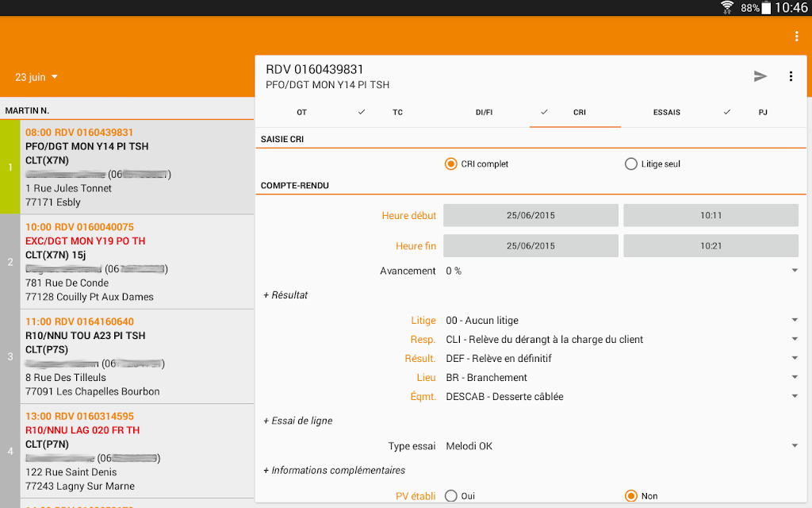
Task: Open the 11:00 RDV 0164160640 appointment
Action: (x=127, y=356)
